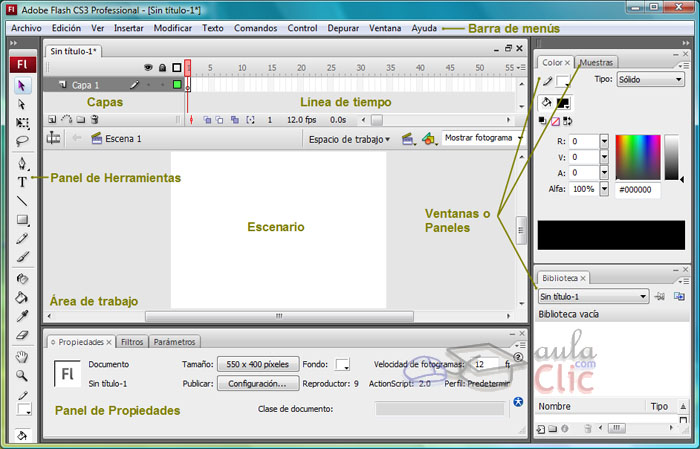Select the Rectangle tool
This screenshot has height=449, width=700.
tap(22, 220)
